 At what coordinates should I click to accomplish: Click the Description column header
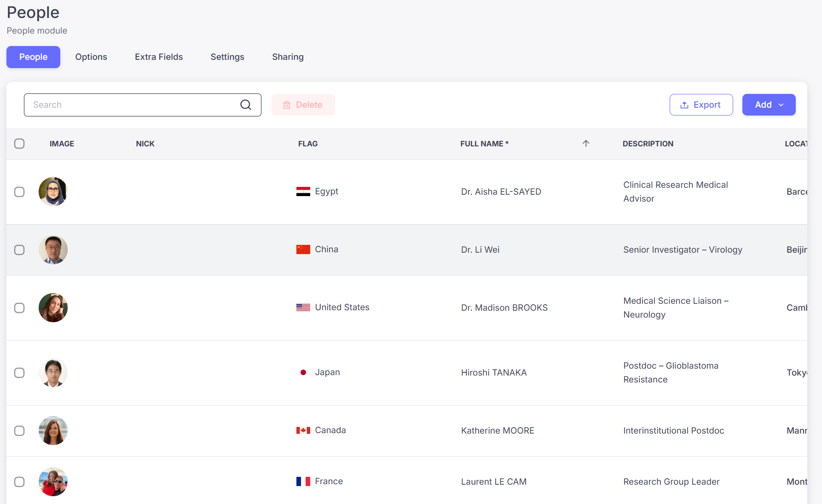click(648, 144)
